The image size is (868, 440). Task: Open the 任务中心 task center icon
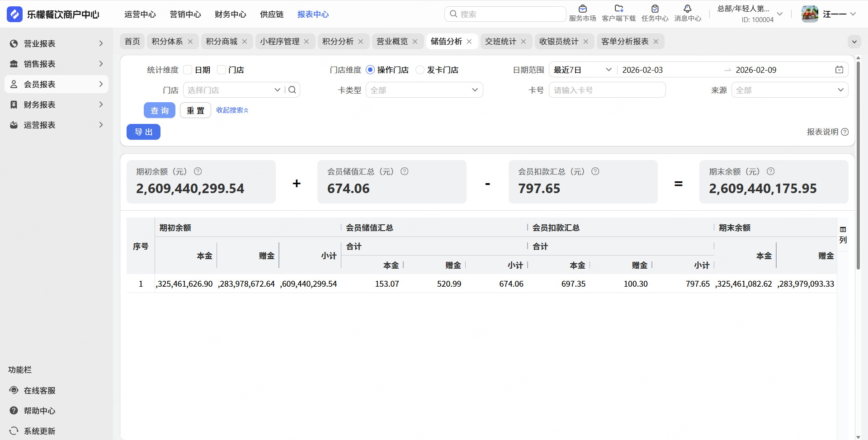pos(655,9)
